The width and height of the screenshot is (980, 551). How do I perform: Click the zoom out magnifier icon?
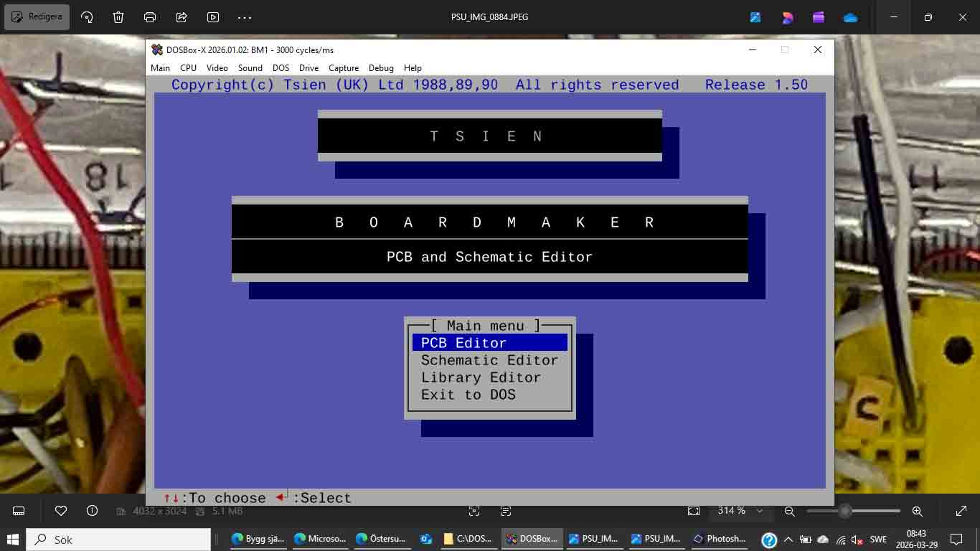click(x=790, y=511)
